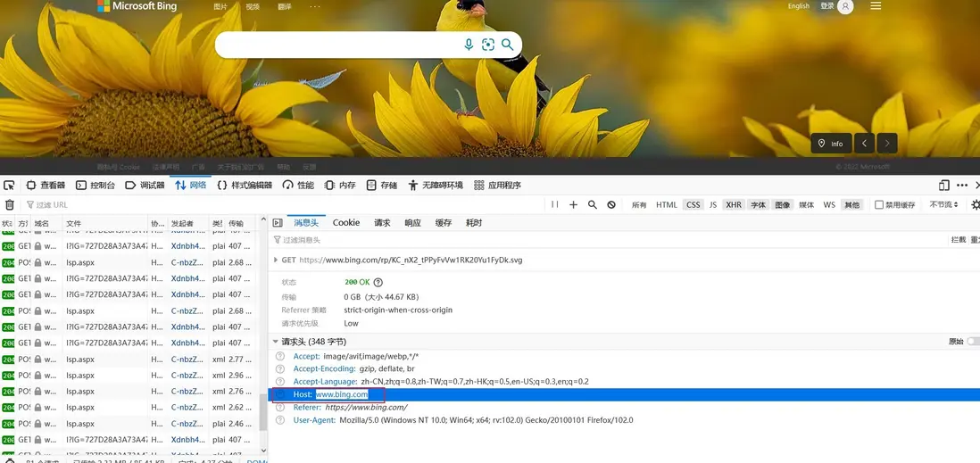Viewport: 980px width, 463px height.
Task: Toggle the 字体 fonts filter
Action: click(x=758, y=205)
